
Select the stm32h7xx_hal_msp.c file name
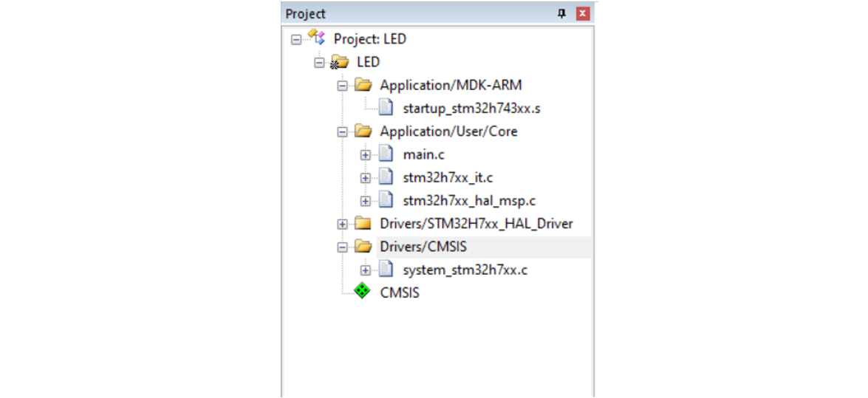point(469,201)
